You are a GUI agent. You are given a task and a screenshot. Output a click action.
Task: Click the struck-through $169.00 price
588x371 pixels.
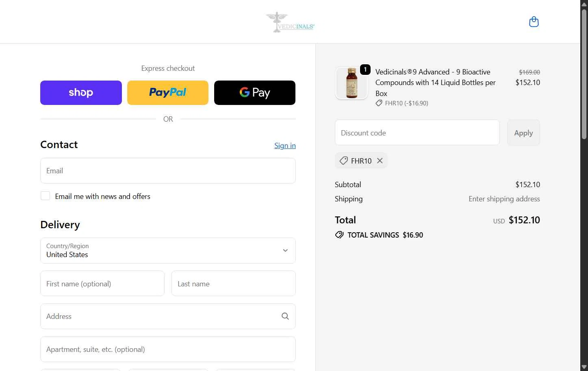pyautogui.click(x=529, y=72)
